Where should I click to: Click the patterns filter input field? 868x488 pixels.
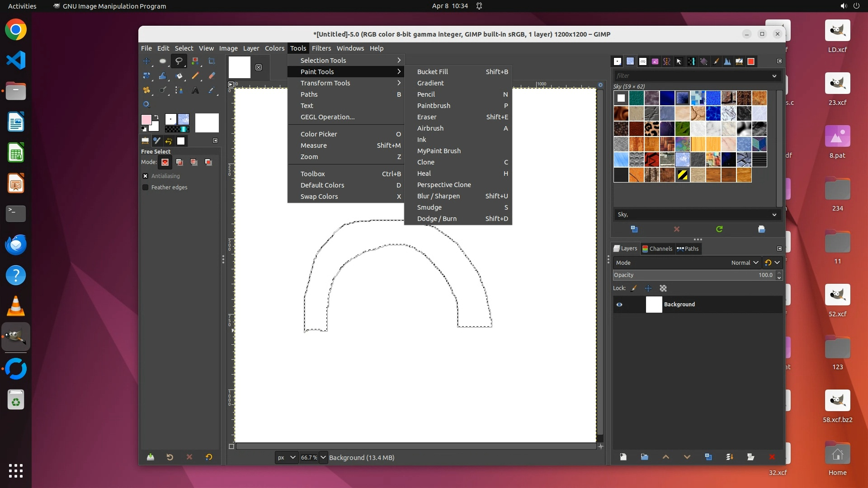pos(692,76)
